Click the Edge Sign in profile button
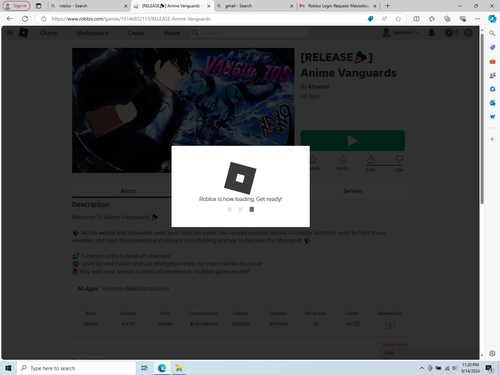The image size is (500, 375). click(16, 6)
